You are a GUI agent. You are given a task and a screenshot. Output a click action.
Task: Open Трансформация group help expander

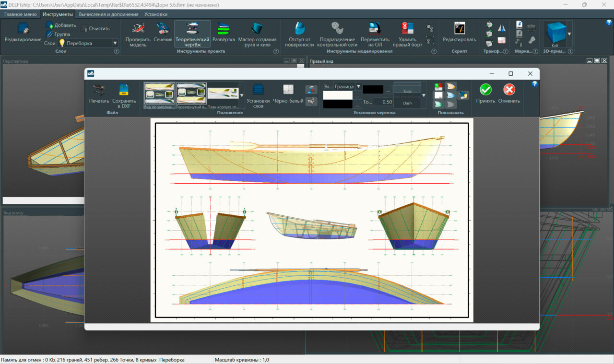pos(506,51)
